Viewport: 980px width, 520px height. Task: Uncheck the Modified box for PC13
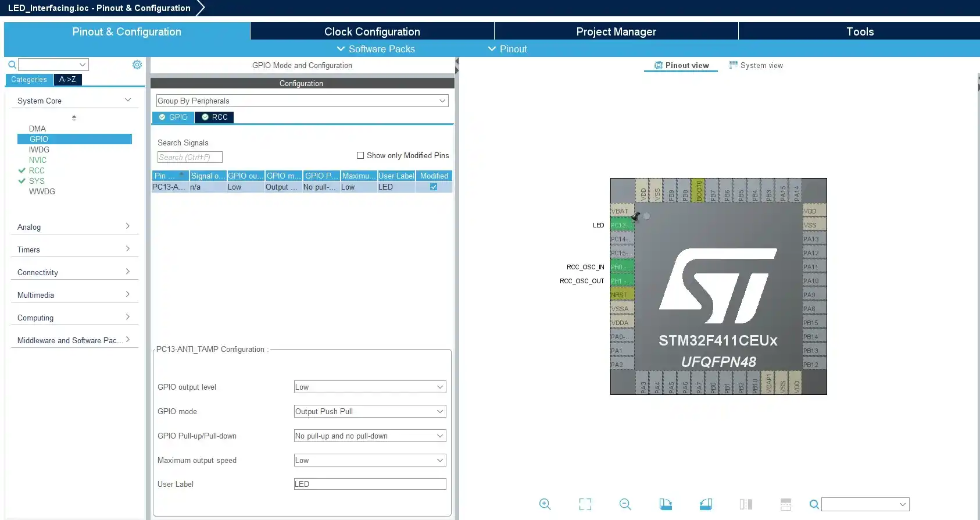pos(434,187)
